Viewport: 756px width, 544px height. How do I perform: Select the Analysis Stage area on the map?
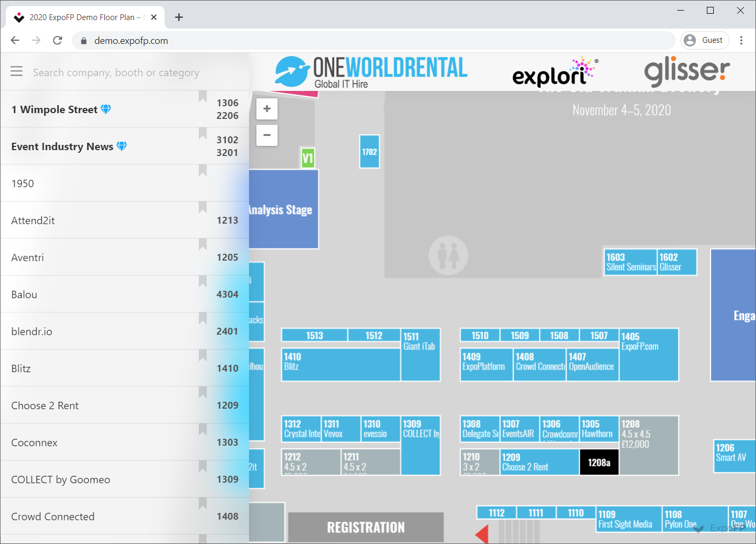283,209
